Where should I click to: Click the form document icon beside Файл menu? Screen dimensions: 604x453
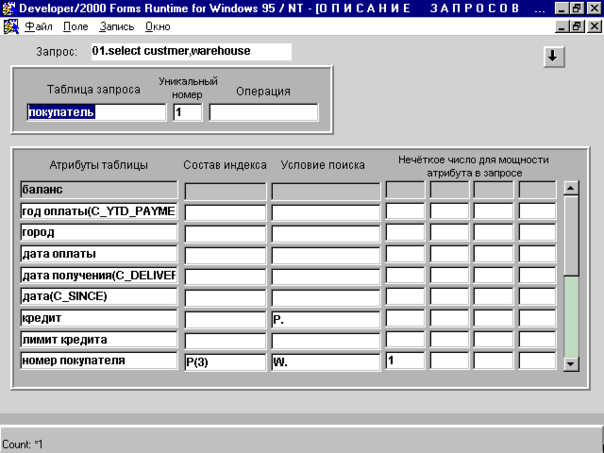pos(10,25)
